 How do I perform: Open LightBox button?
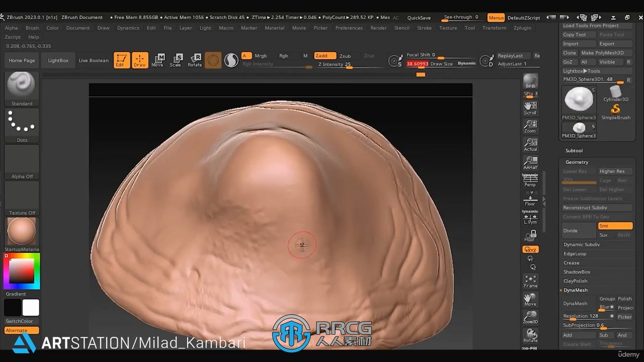pos(58,60)
